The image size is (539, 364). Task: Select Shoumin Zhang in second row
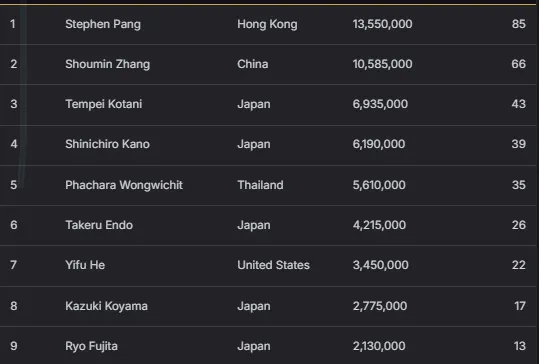(108, 64)
